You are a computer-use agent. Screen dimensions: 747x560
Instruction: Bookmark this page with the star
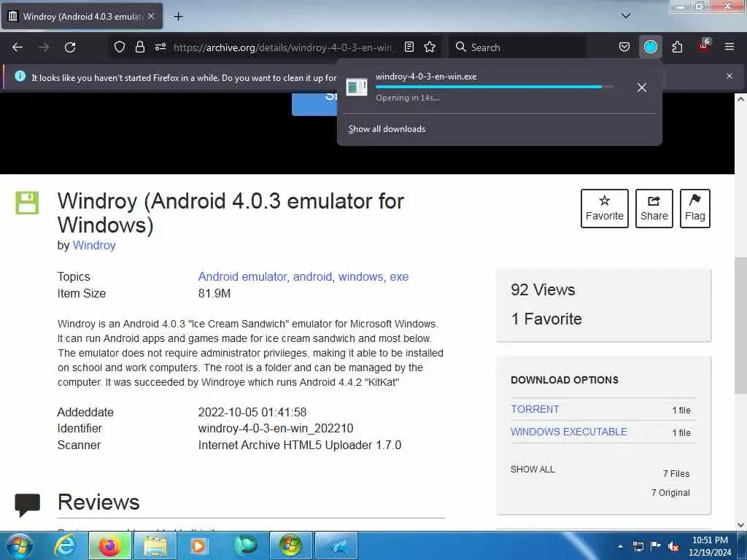430,47
